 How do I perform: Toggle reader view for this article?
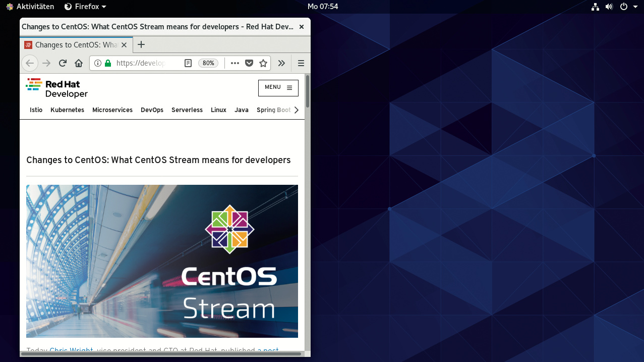[188, 63]
